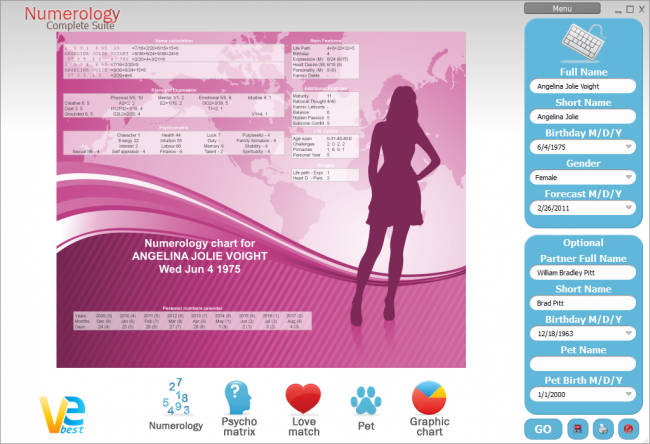
Task: Click the Main Features panel in chart
Action: coord(325,61)
